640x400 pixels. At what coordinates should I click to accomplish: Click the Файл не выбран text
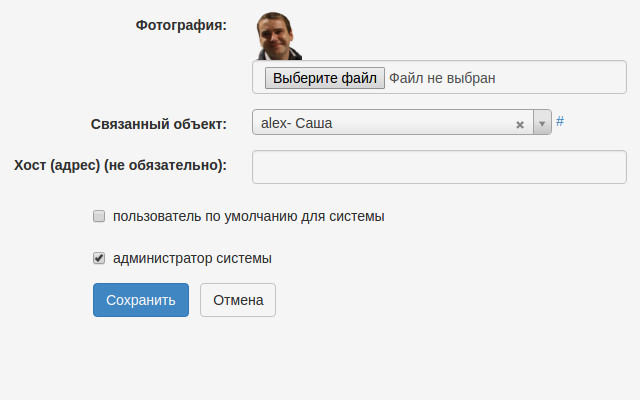pos(442,77)
